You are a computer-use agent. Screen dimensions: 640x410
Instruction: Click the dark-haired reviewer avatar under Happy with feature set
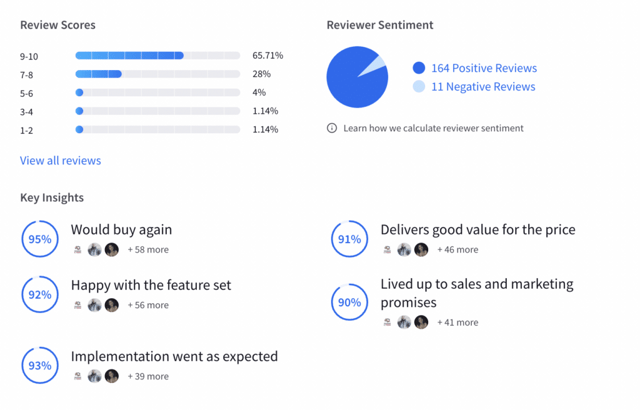tap(111, 305)
